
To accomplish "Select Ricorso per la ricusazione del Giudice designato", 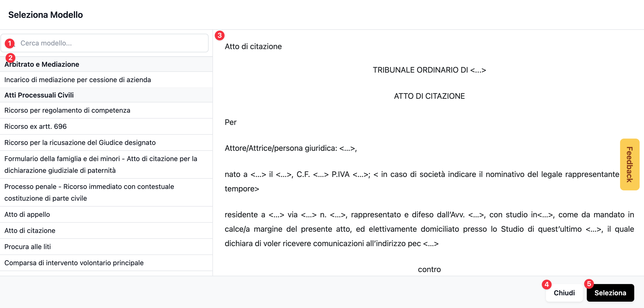I will [80, 143].
